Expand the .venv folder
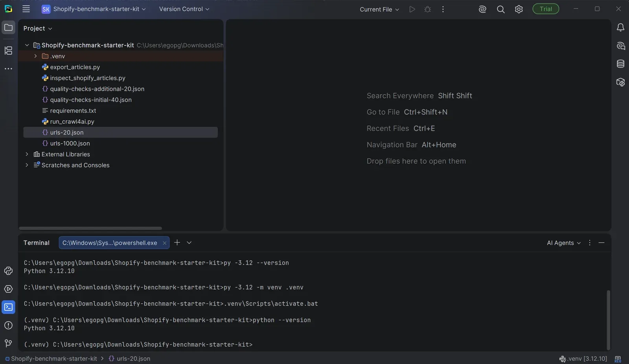Image resolution: width=629 pixels, height=364 pixels. [x=35, y=56]
